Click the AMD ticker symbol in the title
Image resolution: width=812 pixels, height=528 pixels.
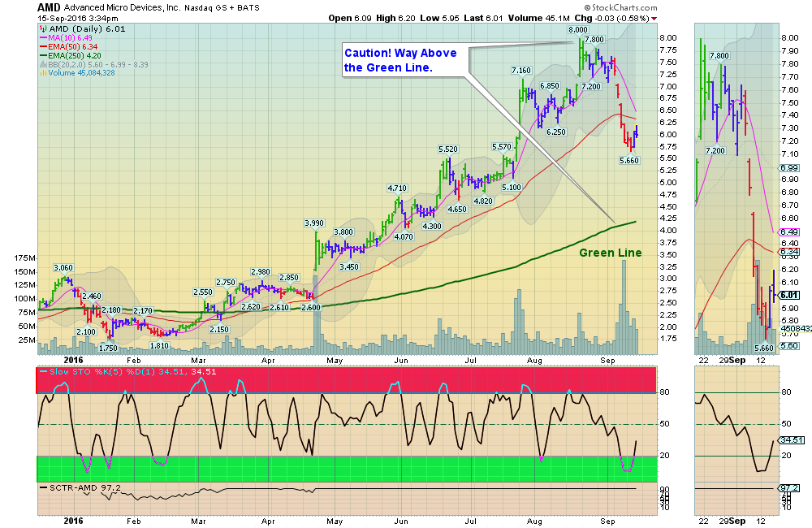click(x=49, y=8)
